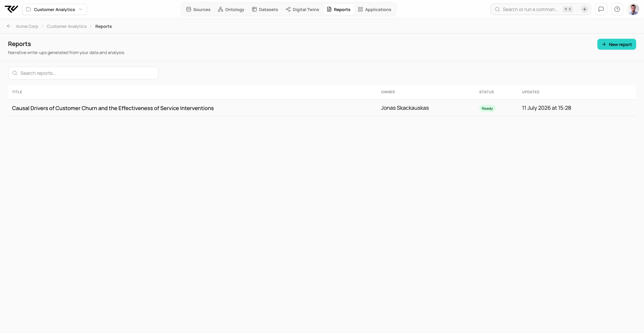Select the Reports tab
Image resolution: width=644 pixels, height=333 pixels.
[x=339, y=9]
